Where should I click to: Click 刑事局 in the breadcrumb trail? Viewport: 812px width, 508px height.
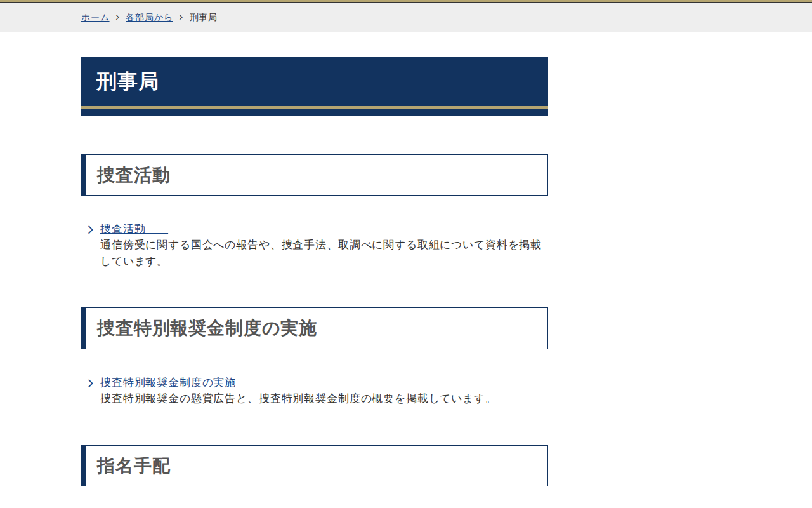pos(203,18)
